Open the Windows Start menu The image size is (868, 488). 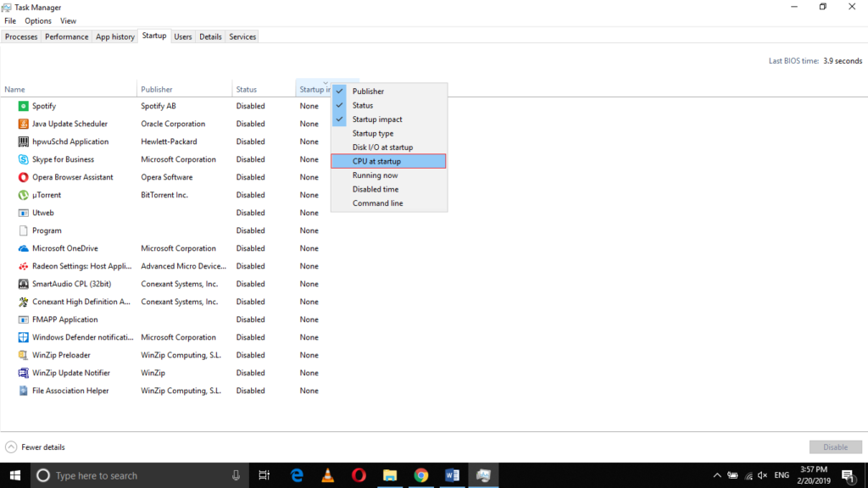pyautogui.click(x=15, y=475)
